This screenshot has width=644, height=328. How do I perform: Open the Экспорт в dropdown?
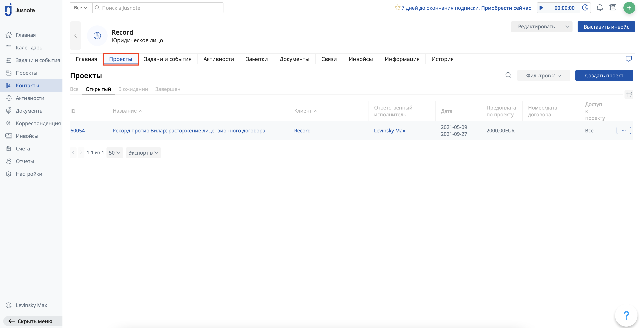coord(143,153)
